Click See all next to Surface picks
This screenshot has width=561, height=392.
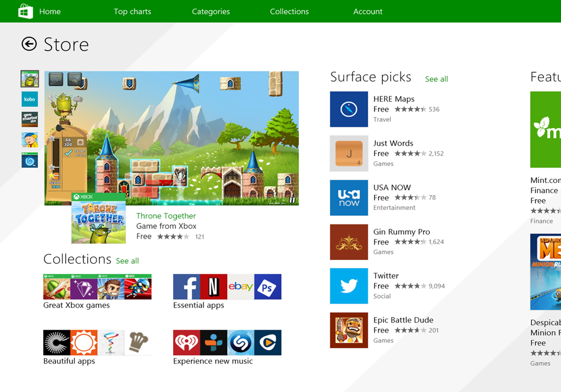pyautogui.click(x=436, y=79)
